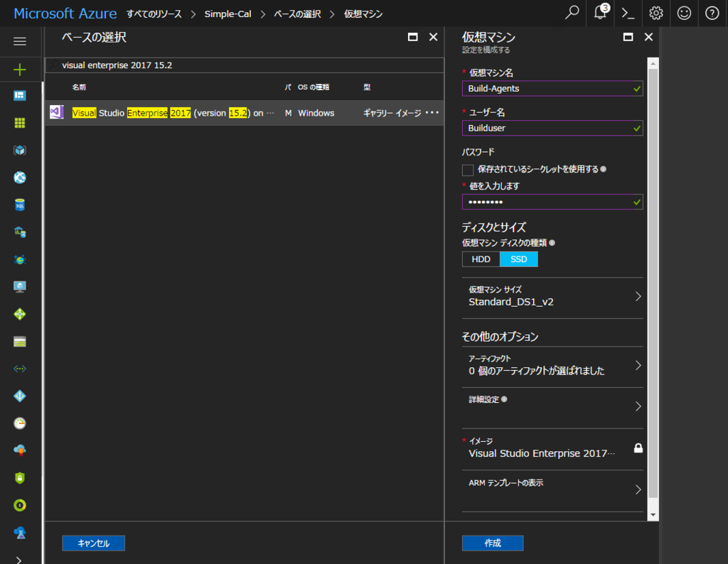Open Load balancers green diamond icon
Screen dimensions: 728x564
click(19, 314)
